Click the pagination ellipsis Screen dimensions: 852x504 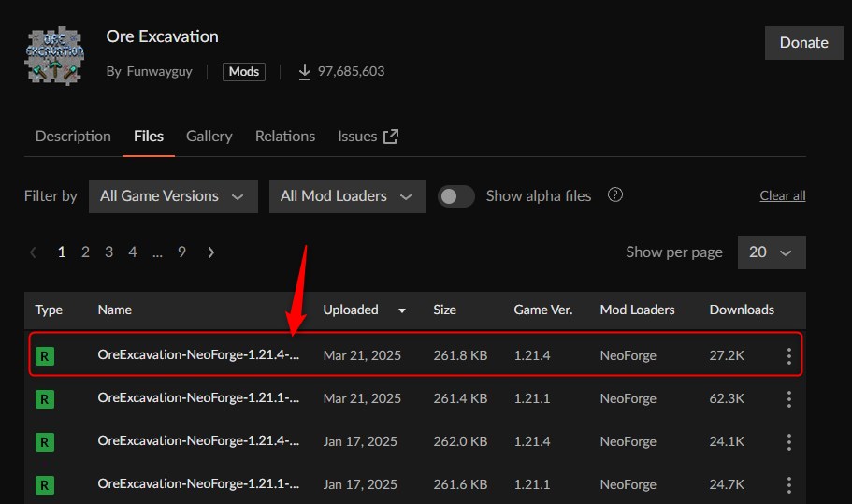[x=157, y=253]
